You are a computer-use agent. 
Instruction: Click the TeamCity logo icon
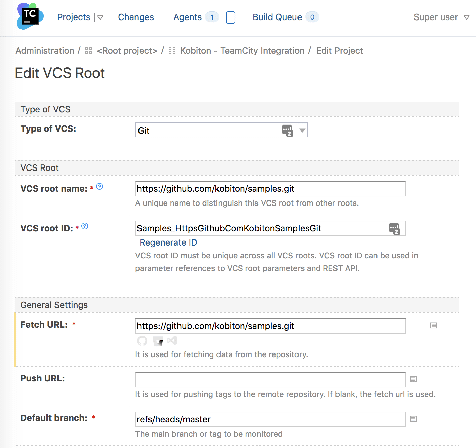point(30,16)
